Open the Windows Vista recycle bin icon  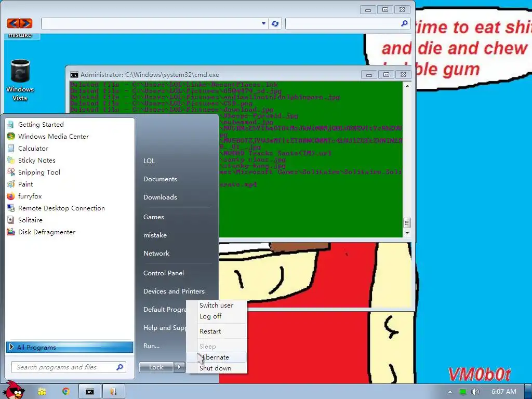(x=20, y=81)
